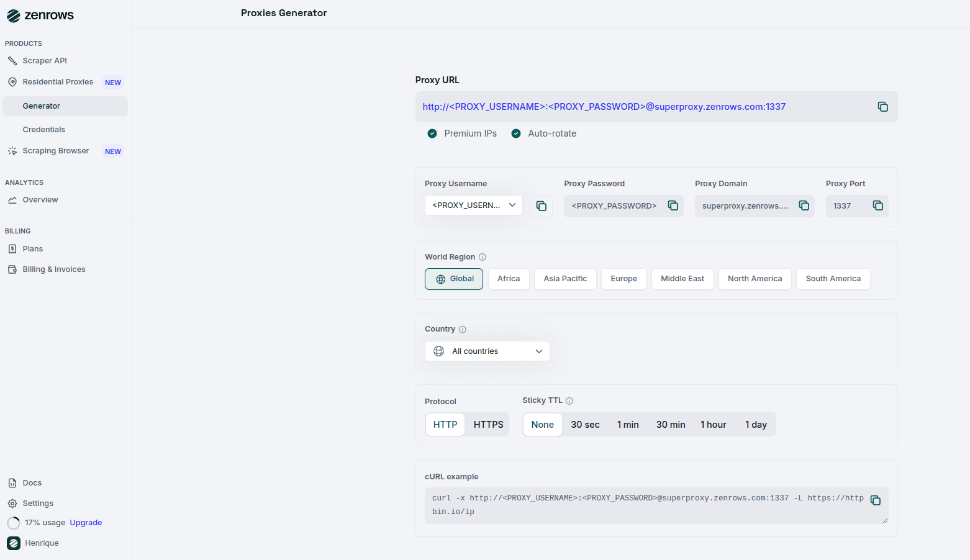Viewport: 970px width, 560px height.
Task: Select HTTPS protocol
Action: click(488, 425)
